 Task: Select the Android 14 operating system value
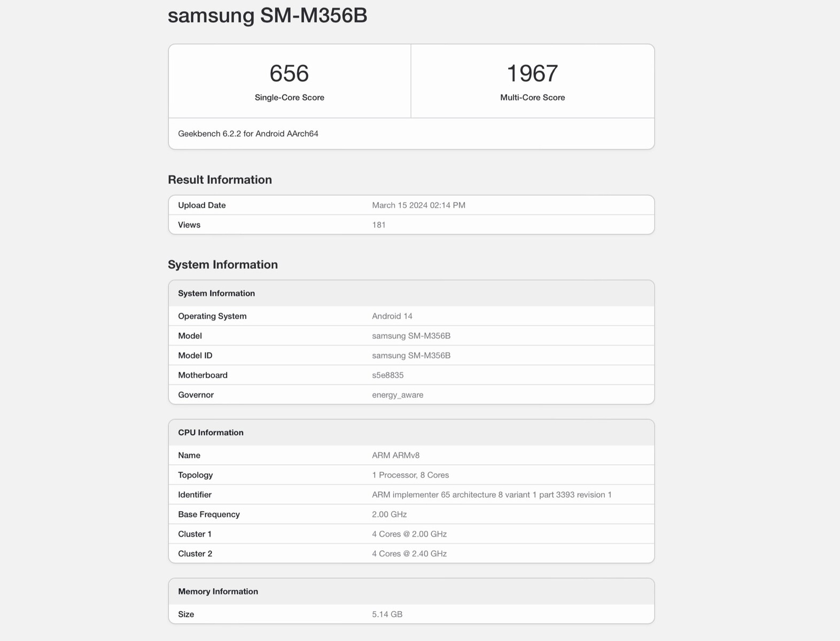[392, 316]
